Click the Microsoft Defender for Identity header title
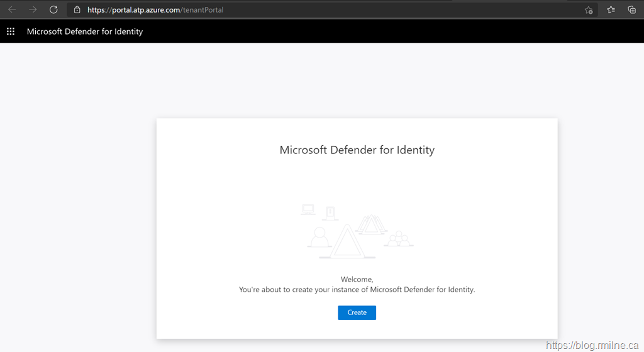644x352 pixels. (x=85, y=31)
